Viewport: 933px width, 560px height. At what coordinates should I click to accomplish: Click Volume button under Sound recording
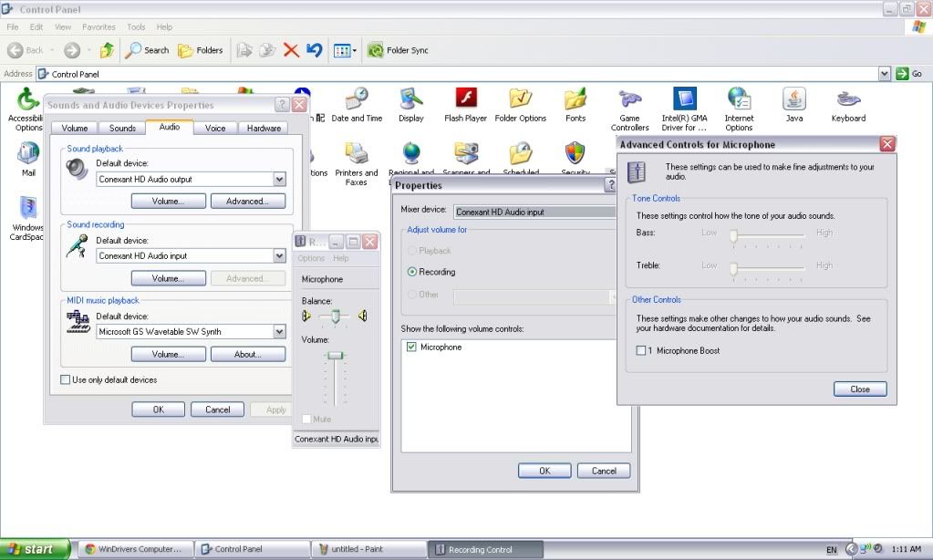169,278
